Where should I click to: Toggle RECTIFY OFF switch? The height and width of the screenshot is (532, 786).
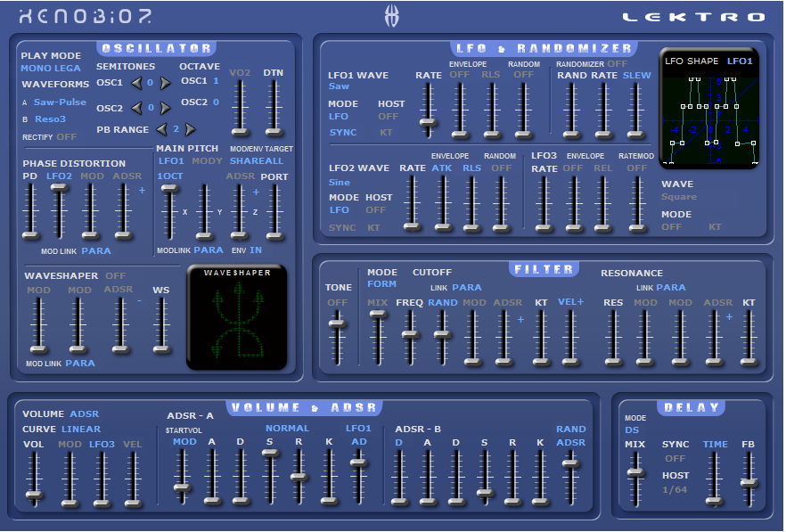(x=66, y=137)
